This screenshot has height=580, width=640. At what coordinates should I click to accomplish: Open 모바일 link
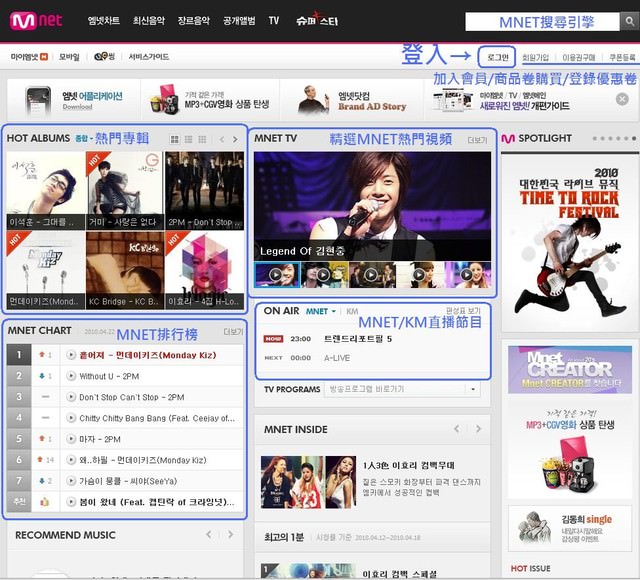[x=69, y=57]
